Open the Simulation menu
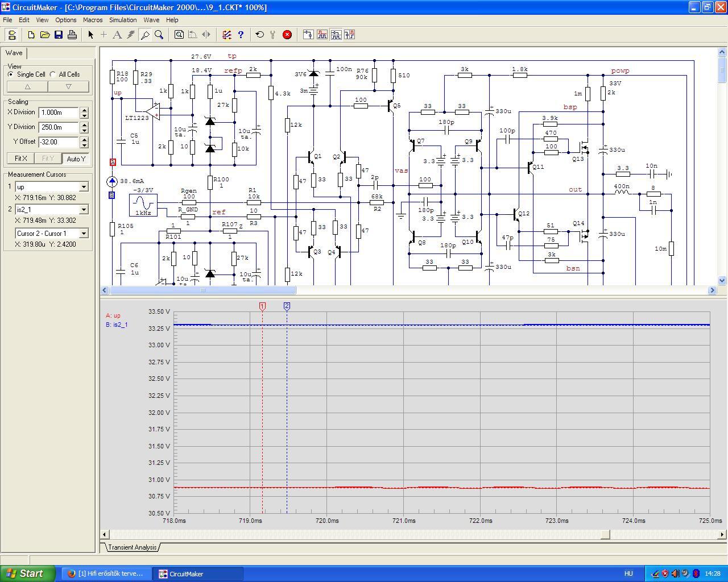 tap(123, 20)
